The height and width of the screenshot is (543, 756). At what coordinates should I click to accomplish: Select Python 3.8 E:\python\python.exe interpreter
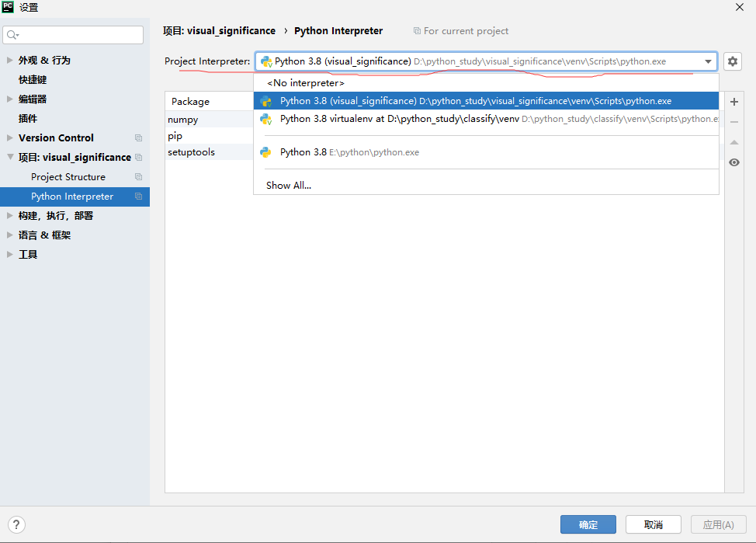[486, 152]
